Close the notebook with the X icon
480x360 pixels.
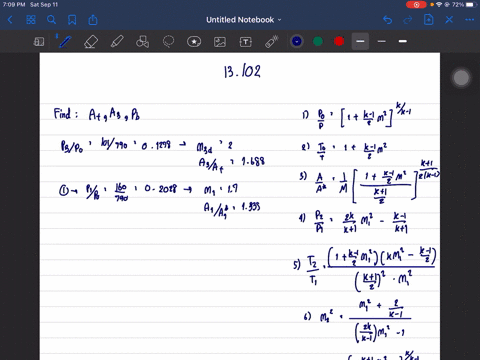point(449,20)
